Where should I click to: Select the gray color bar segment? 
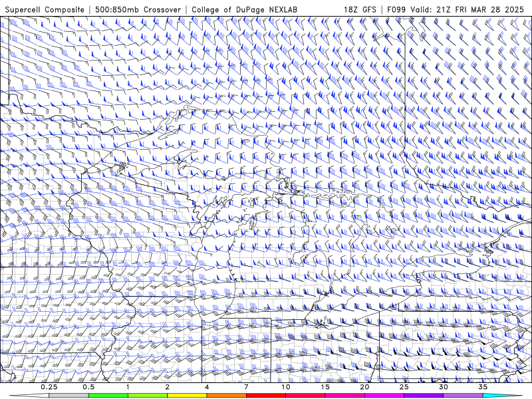pyautogui.click(x=69, y=396)
